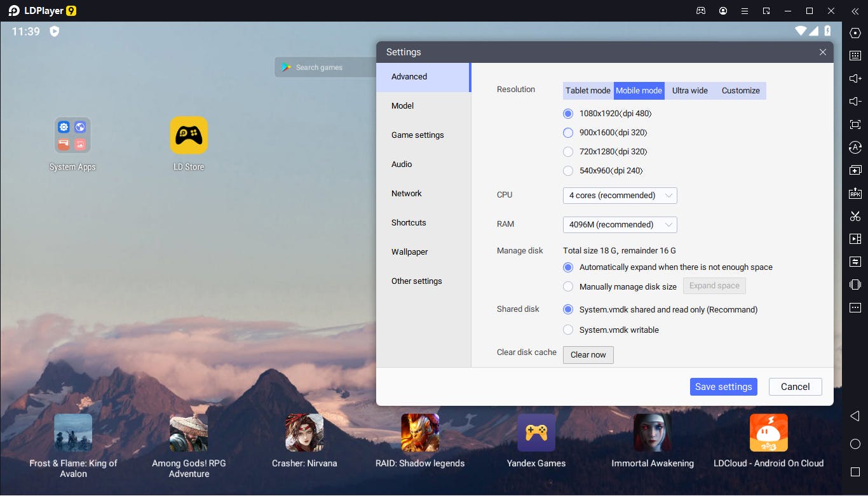Open the RAM size dropdown
The height and width of the screenshot is (496, 868).
point(620,225)
